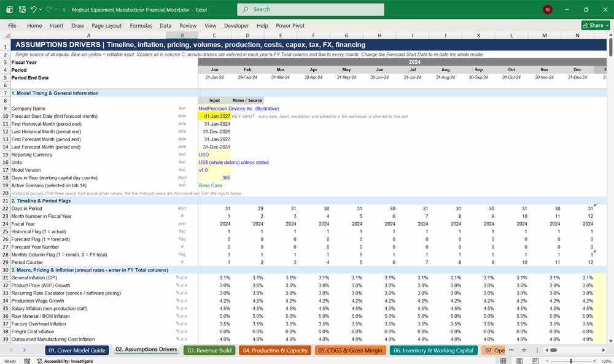The image size is (614, 364).
Task: Select the v1.0 Model Version cell
Action: point(214,170)
